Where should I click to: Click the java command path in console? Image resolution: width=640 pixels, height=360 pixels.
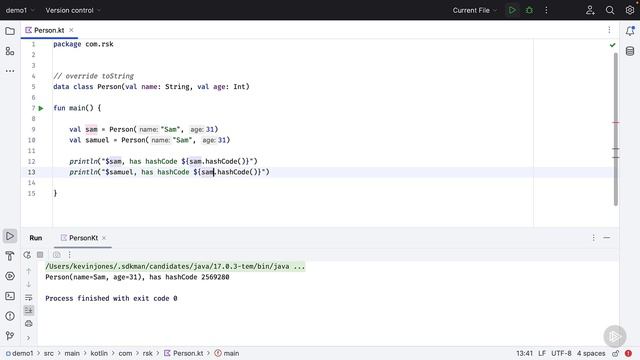[175, 267]
